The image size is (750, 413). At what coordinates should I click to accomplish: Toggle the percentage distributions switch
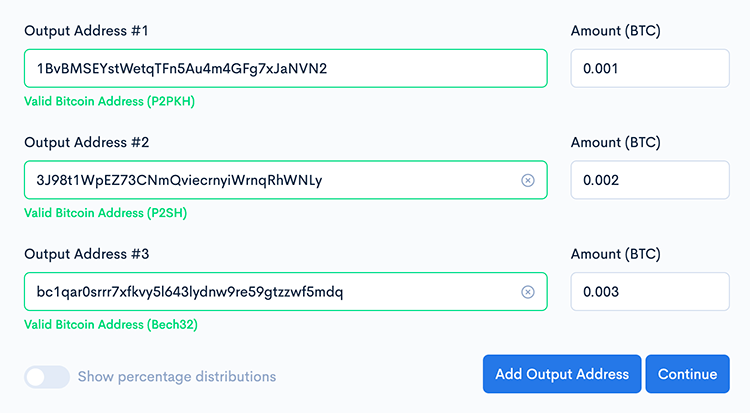tap(47, 377)
